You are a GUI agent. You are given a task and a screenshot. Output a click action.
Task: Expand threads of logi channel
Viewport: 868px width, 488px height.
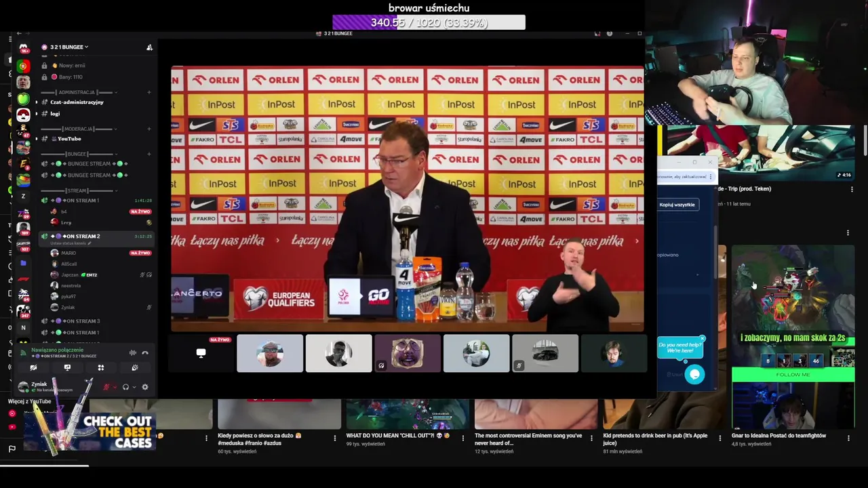pos(37,113)
